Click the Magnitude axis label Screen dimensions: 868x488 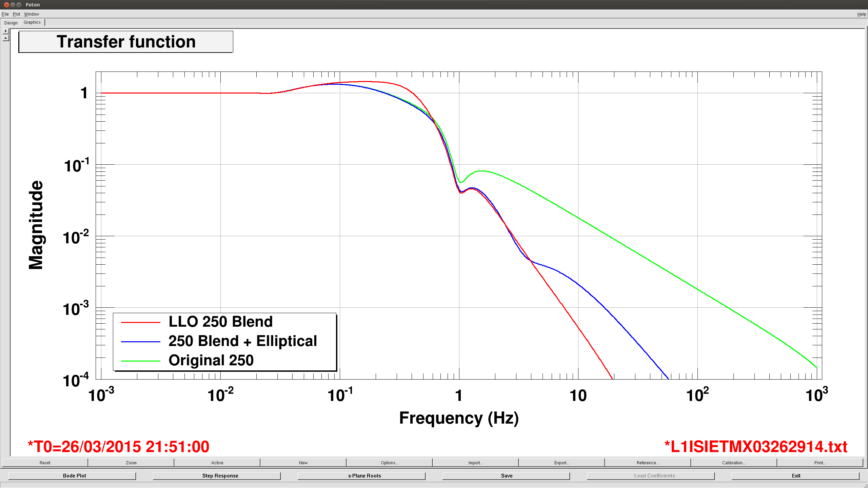pyautogui.click(x=36, y=225)
